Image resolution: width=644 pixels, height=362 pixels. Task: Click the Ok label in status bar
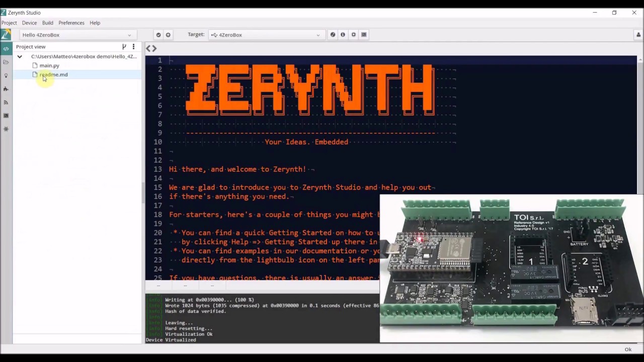point(628,349)
